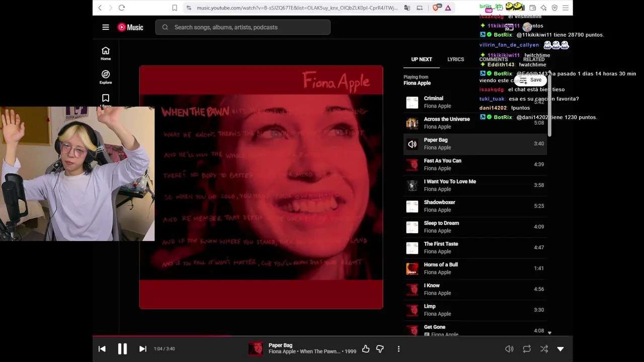Click the 1:04 / 3:40 time display
644x362 pixels.
point(165,348)
